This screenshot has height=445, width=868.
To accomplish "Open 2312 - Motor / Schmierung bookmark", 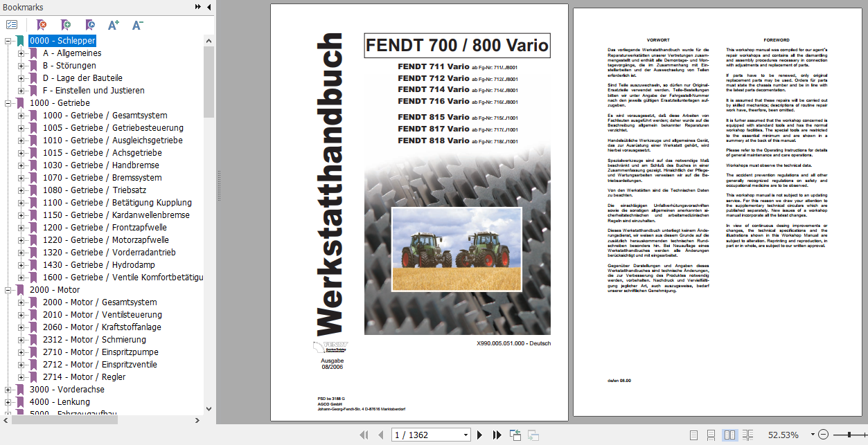I will click(x=94, y=340).
